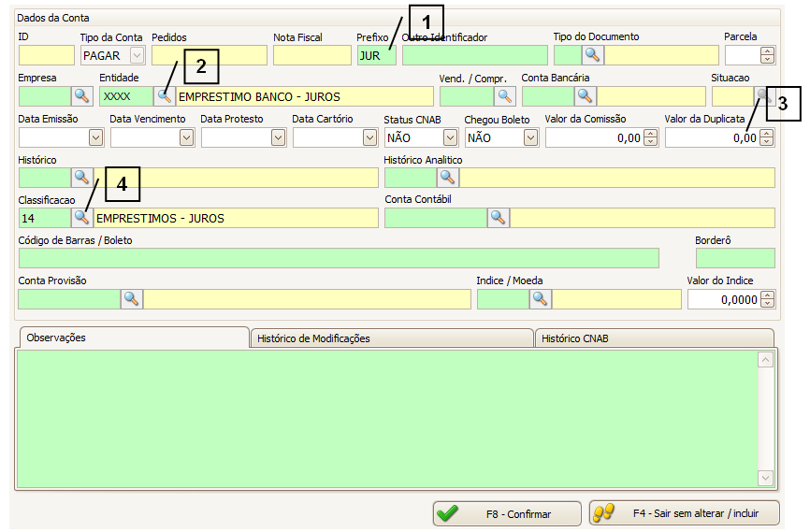Open the Empresa search magnifier
Screen dimensions: 810x532
(x=81, y=96)
